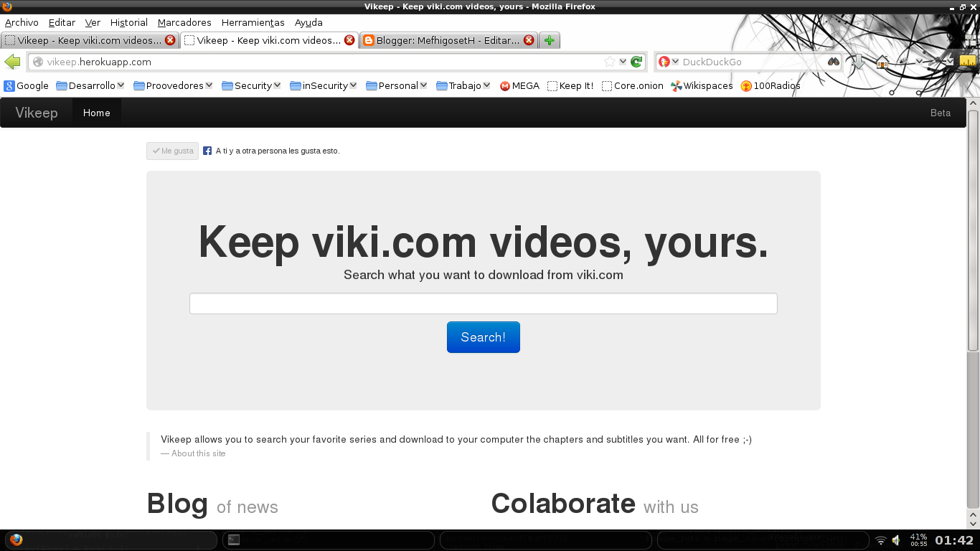Click binoculars search icon in search bar
Viewport: 980px width, 551px height.
(834, 62)
